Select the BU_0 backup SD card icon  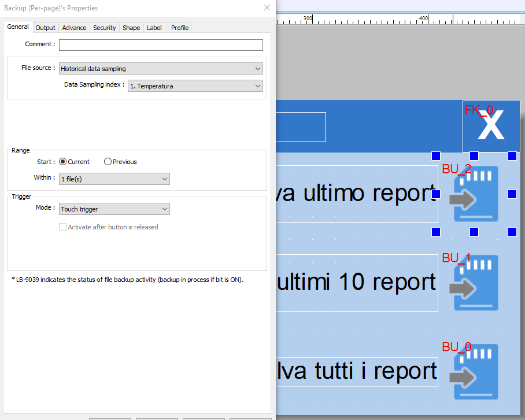[475, 371]
